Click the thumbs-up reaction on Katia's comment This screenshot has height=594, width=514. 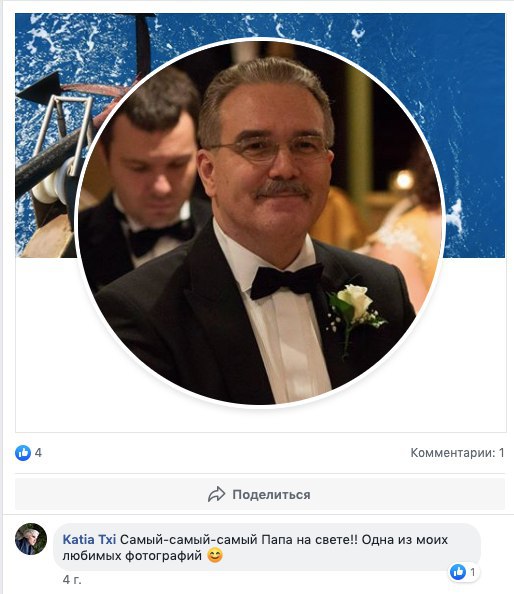click(458, 572)
